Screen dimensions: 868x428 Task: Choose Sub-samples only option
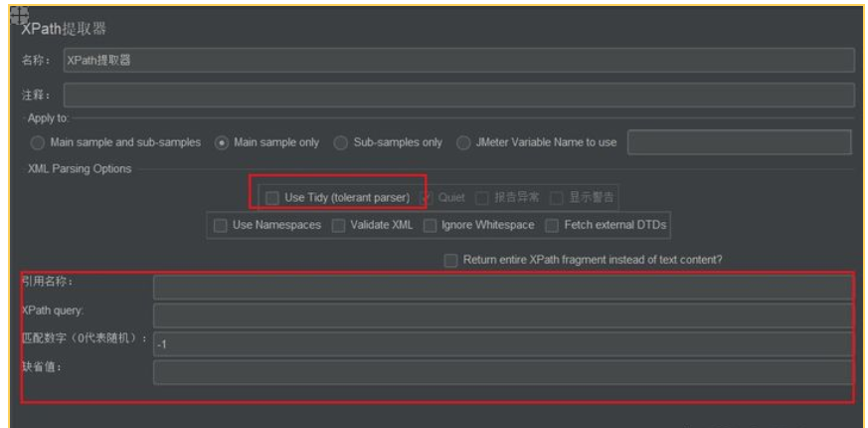click(x=341, y=143)
